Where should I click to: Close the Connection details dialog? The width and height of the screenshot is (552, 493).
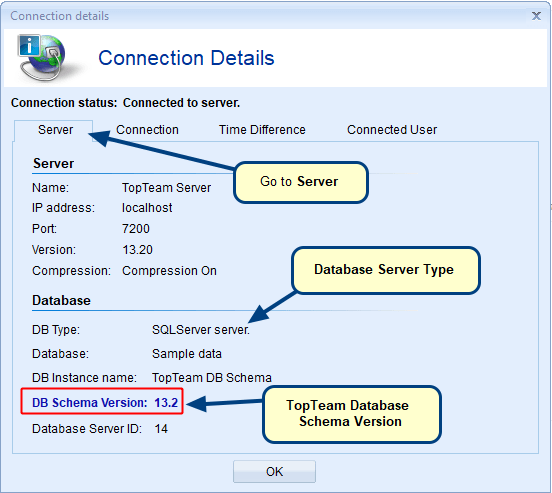click(536, 16)
